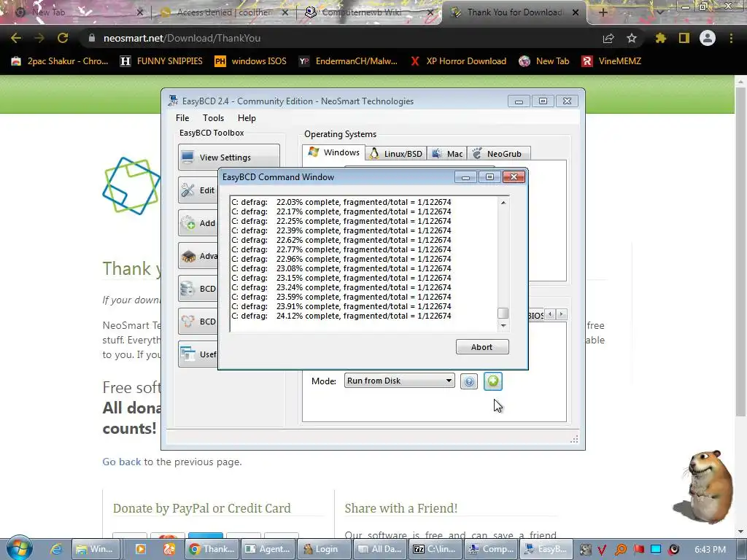Click Chrome's forward navigation arrow
The width and height of the screenshot is (747, 560).
(x=39, y=38)
